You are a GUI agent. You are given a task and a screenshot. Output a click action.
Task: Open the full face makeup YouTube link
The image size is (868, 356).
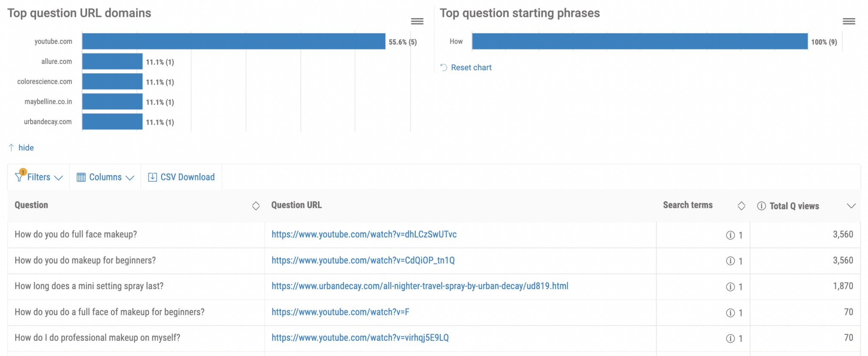(x=364, y=234)
